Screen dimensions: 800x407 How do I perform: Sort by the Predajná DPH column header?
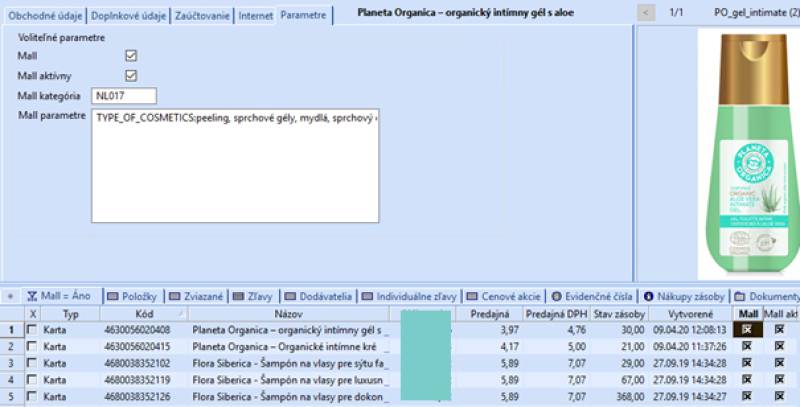pos(557,314)
